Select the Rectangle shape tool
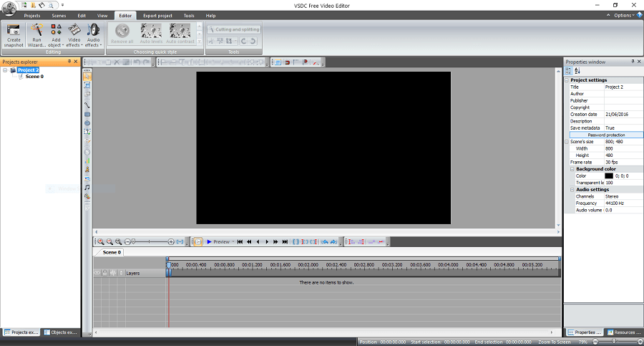Image resolution: width=644 pixels, height=346 pixels. tap(87, 114)
